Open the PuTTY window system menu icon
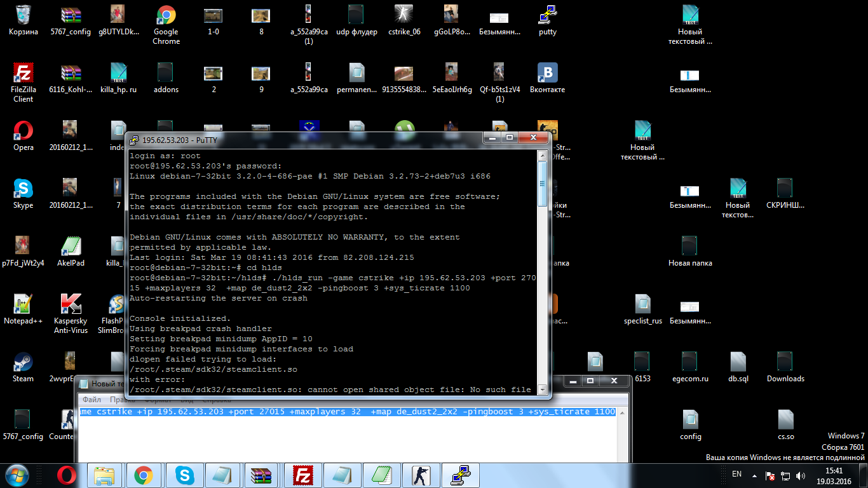Image resolution: width=868 pixels, height=488 pixels. (135, 139)
